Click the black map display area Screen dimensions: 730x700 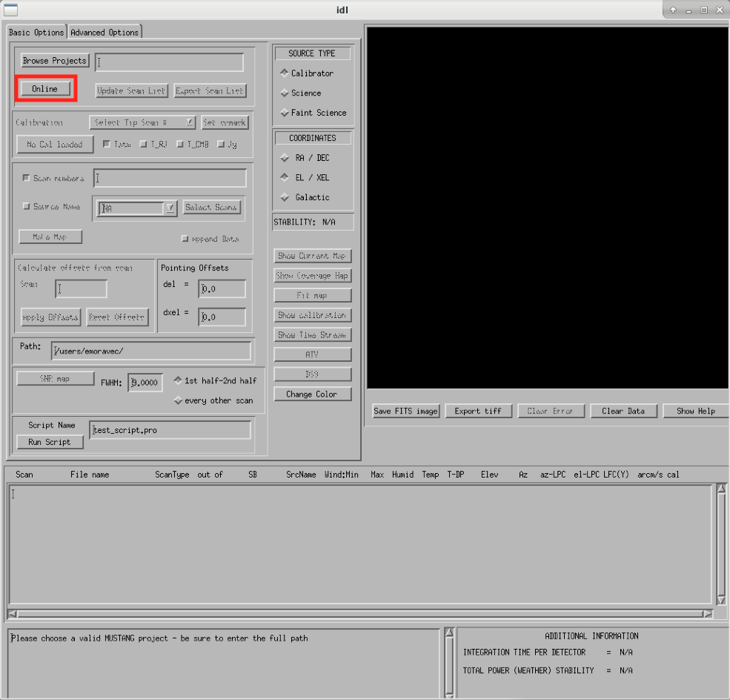point(548,208)
